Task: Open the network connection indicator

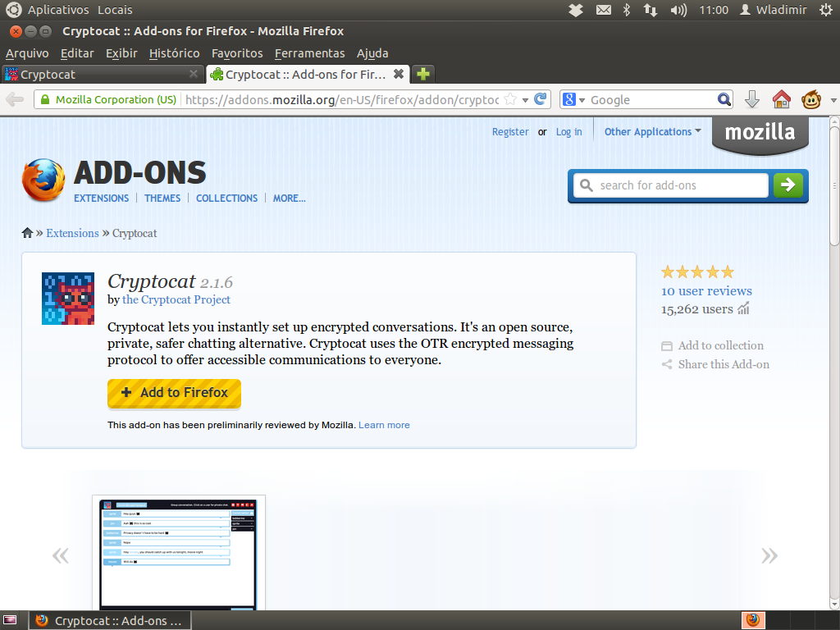Action: tap(651, 10)
